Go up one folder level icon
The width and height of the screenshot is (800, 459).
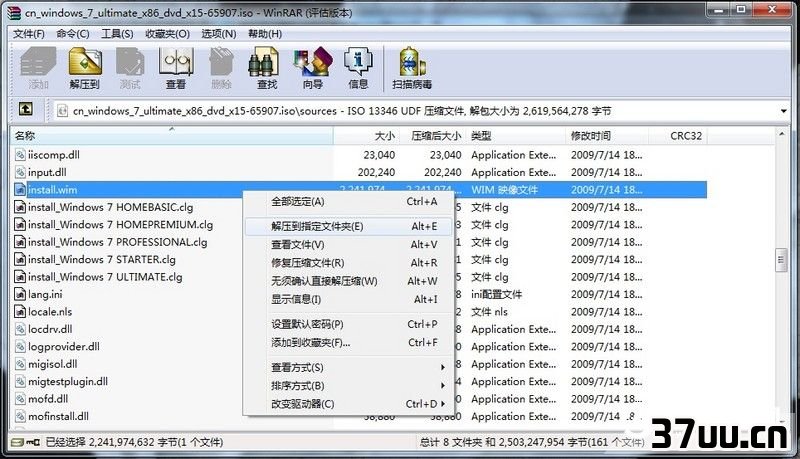pos(26,109)
